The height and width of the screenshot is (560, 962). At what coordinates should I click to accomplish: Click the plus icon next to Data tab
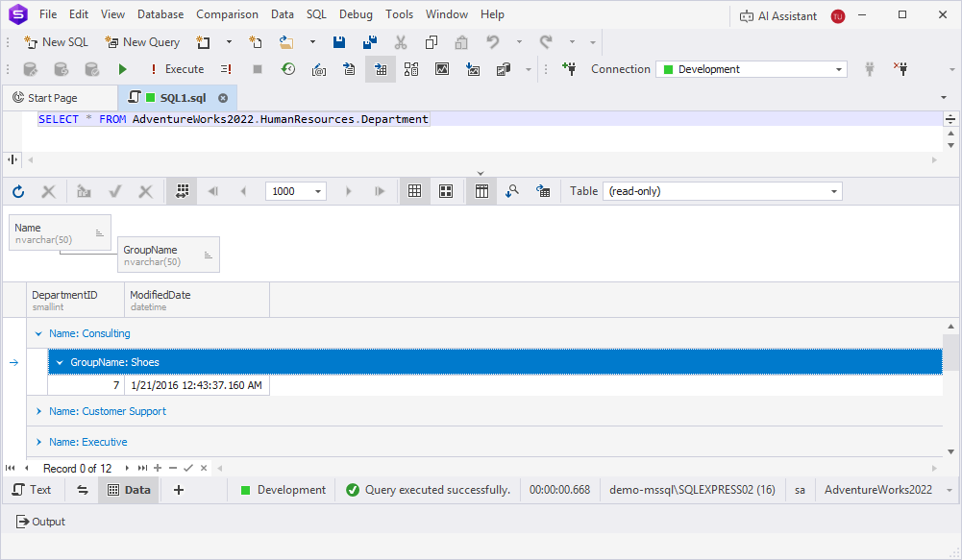179,490
